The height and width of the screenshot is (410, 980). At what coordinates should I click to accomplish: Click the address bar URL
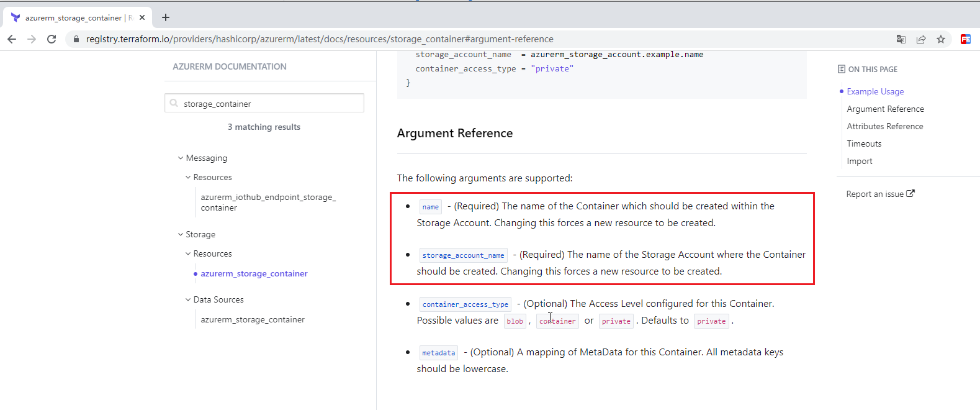[320, 39]
